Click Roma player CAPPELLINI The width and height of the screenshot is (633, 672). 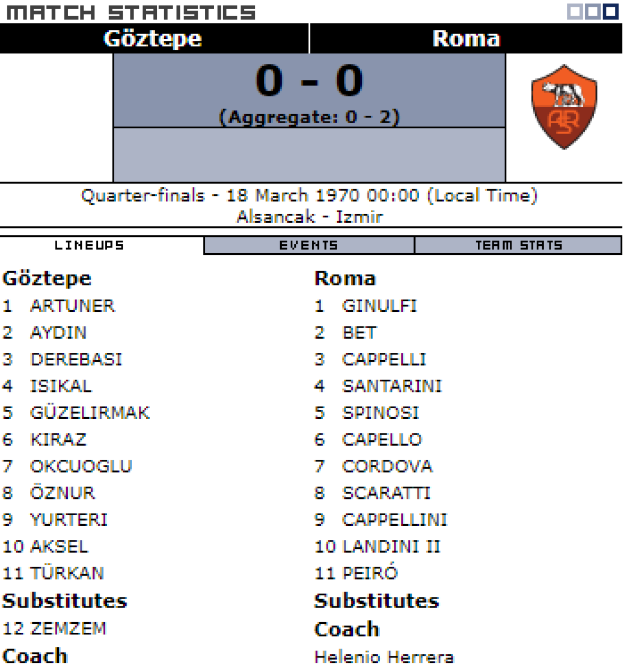(x=394, y=520)
